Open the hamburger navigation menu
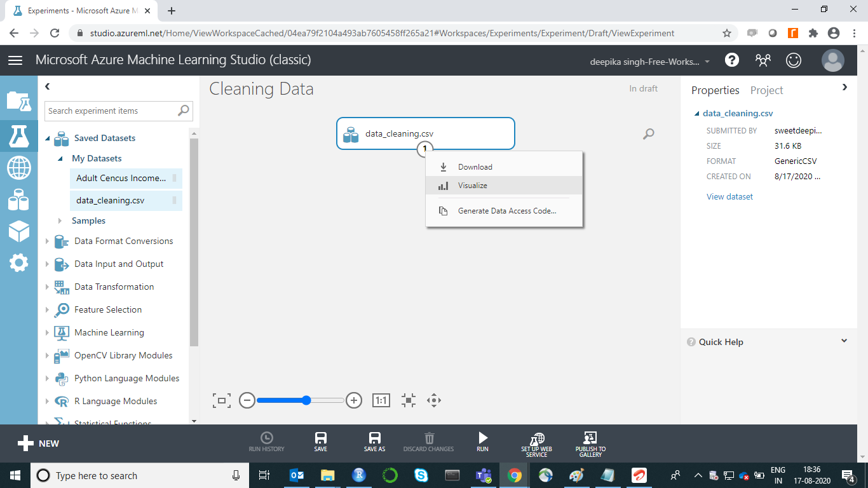The image size is (868, 488). pyautogui.click(x=15, y=60)
